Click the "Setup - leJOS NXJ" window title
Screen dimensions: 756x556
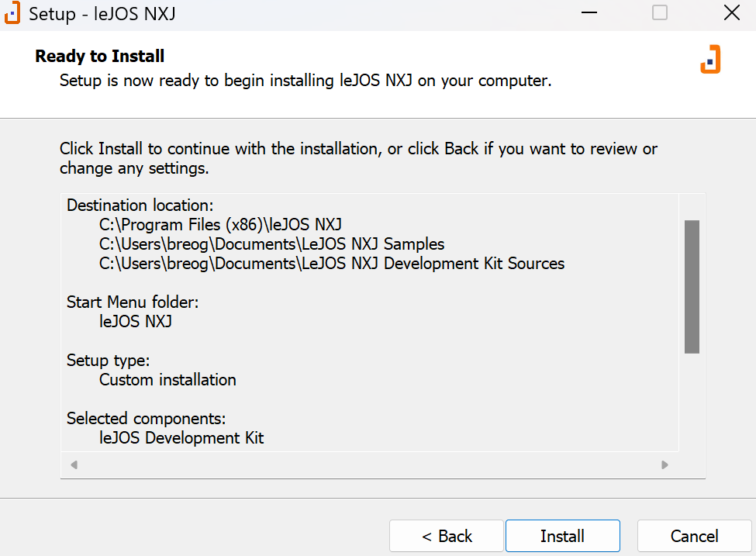102,13
